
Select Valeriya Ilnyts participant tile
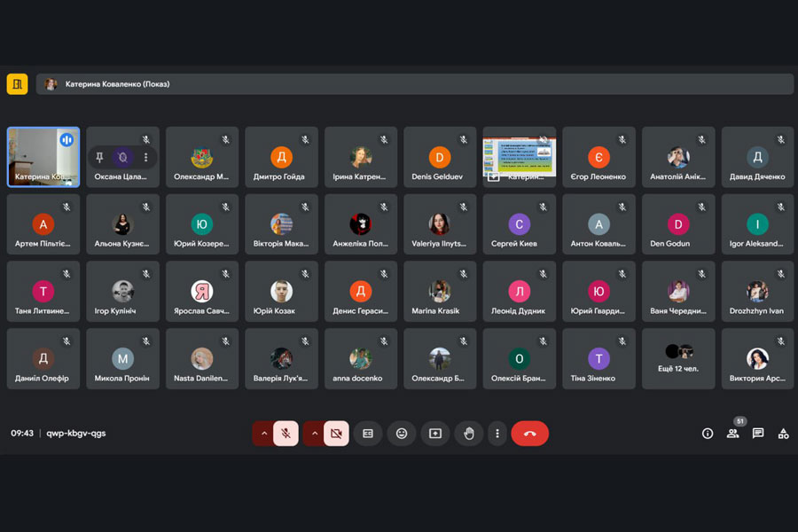(x=440, y=224)
